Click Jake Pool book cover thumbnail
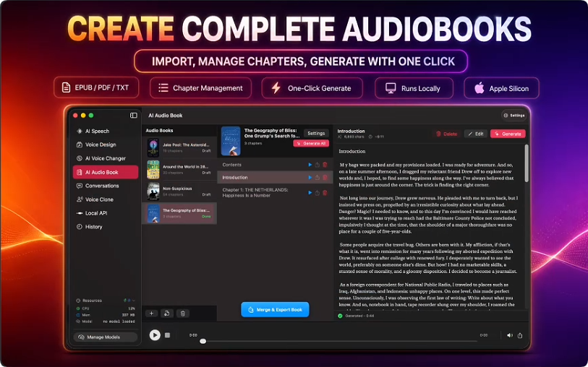The height and width of the screenshot is (367, 588). (153, 147)
